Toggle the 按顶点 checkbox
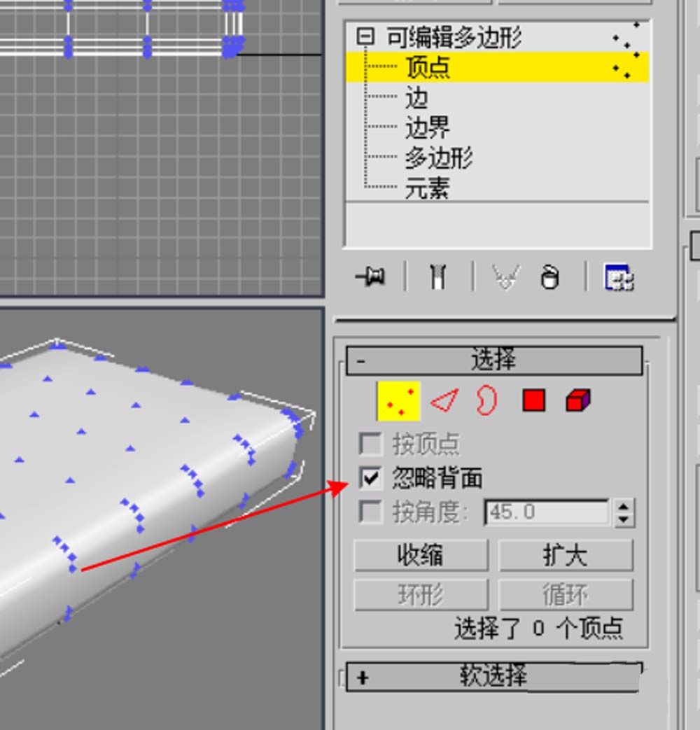 371,444
